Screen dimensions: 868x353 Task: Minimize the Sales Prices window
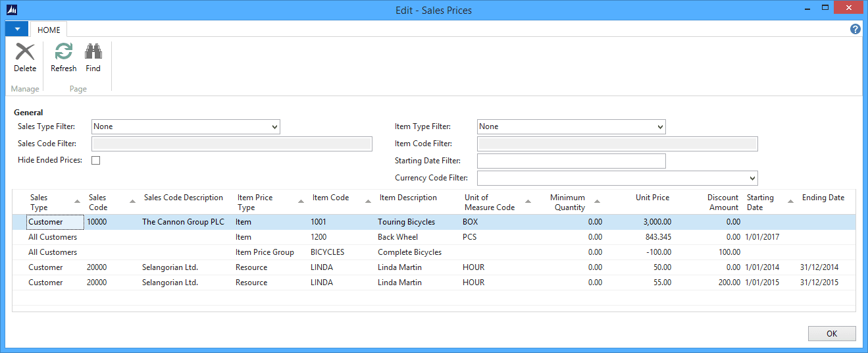coord(806,9)
